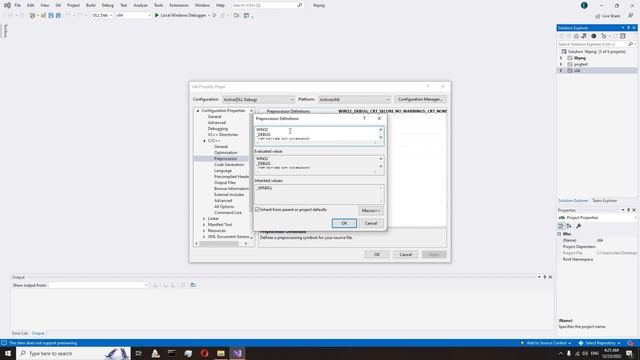The width and height of the screenshot is (640, 360).
Task: Click the Task View taskbar icon
Action: [x=139, y=353]
